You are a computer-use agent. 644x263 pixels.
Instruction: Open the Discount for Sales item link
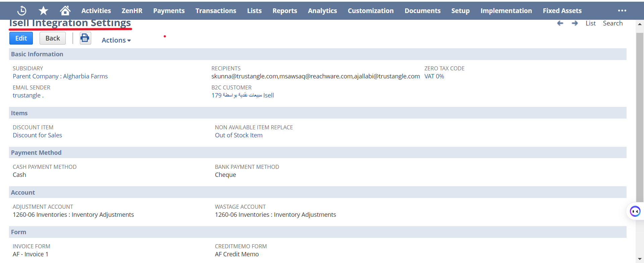click(x=37, y=135)
